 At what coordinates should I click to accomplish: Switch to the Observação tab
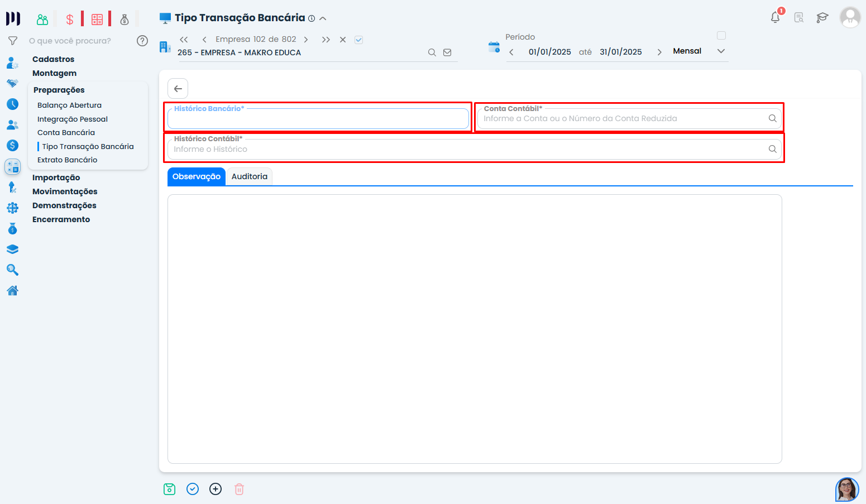(197, 176)
